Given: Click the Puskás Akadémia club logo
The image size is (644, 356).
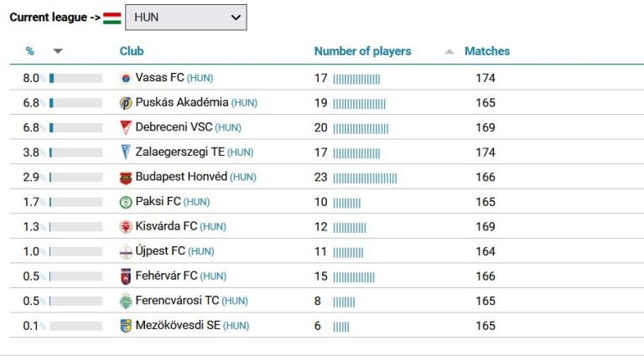Looking at the screenshot, I should (x=126, y=103).
